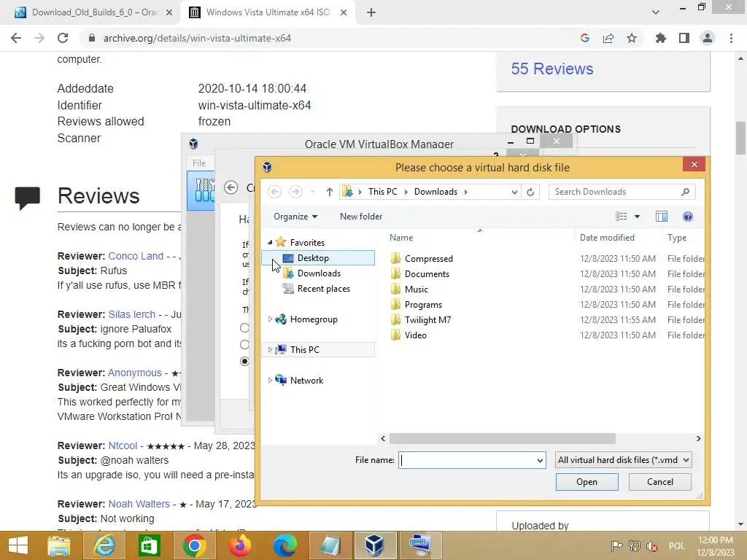Focus the File name input field

tap(467, 461)
